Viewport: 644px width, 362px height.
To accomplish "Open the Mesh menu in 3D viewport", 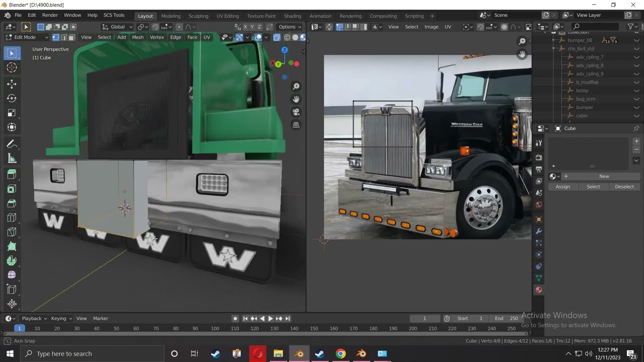I will click(x=138, y=37).
